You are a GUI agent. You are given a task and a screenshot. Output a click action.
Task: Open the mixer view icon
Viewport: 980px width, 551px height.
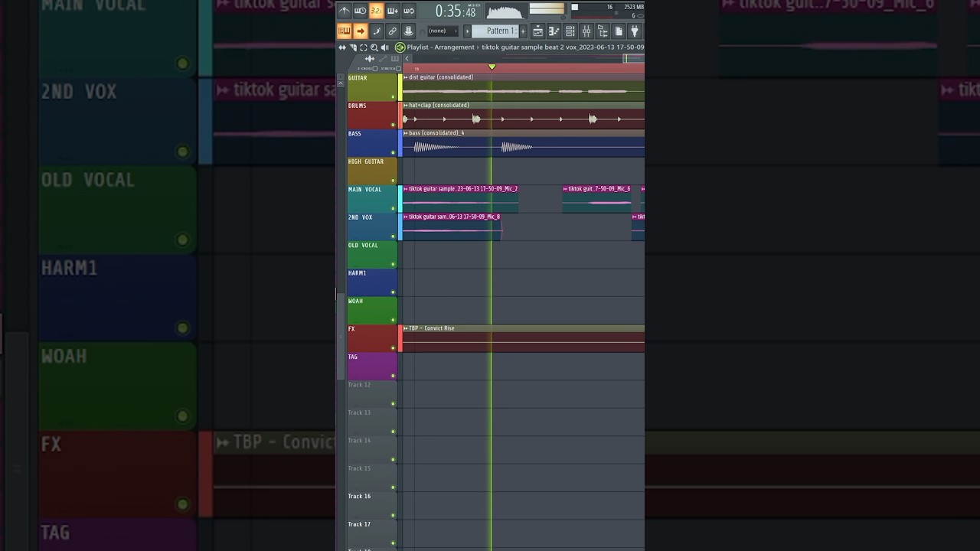coord(586,31)
